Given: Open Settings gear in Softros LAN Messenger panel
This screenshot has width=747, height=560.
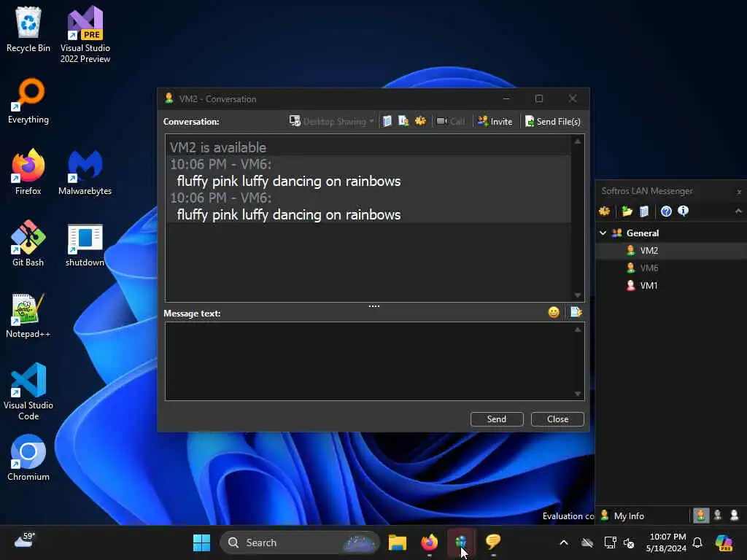Looking at the screenshot, I should (x=605, y=211).
